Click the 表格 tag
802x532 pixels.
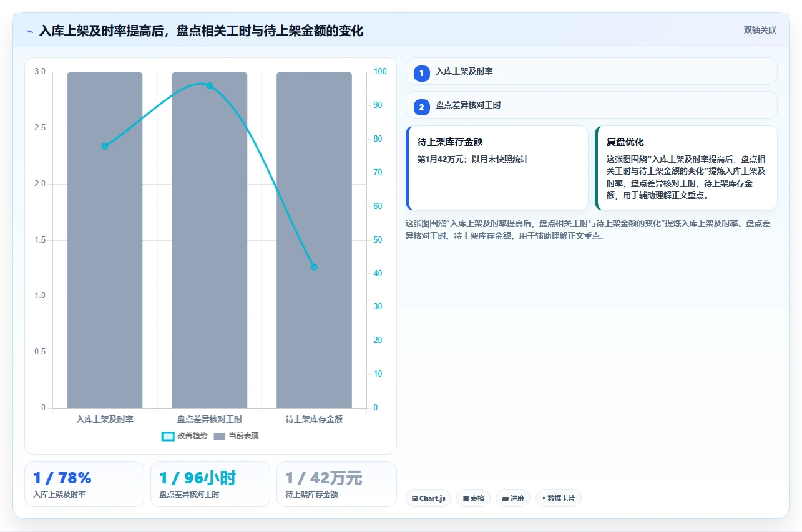473,498
